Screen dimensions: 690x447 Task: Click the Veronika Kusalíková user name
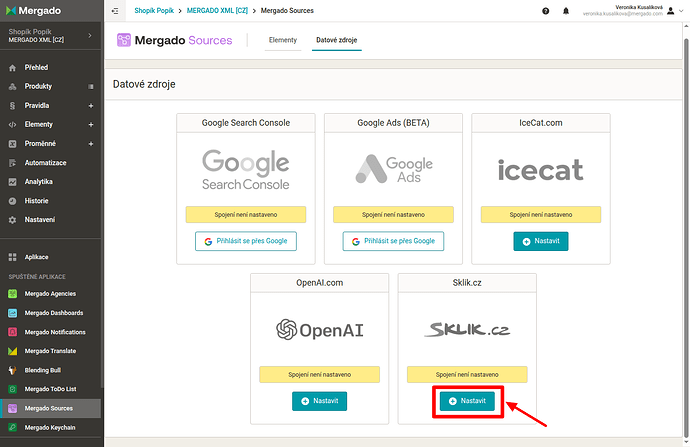pyautogui.click(x=639, y=7)
